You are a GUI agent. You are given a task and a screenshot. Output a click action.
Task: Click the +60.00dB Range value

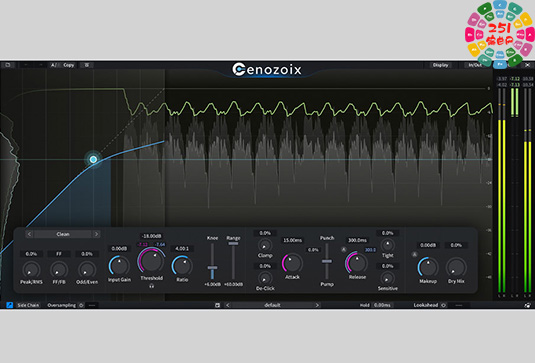pyautogui.click(x=234, y=284)
